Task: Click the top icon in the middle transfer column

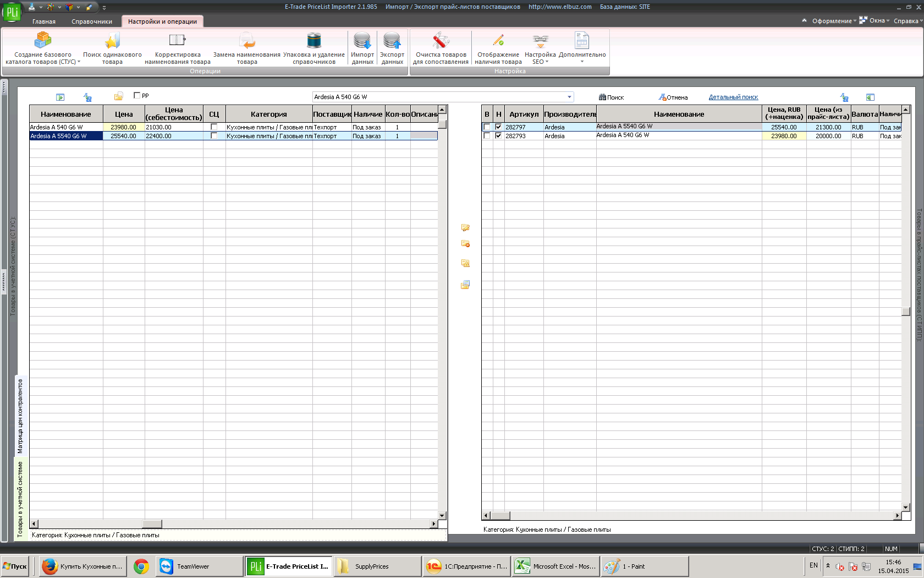Action: pyautogui.click(x=465, y=228)
